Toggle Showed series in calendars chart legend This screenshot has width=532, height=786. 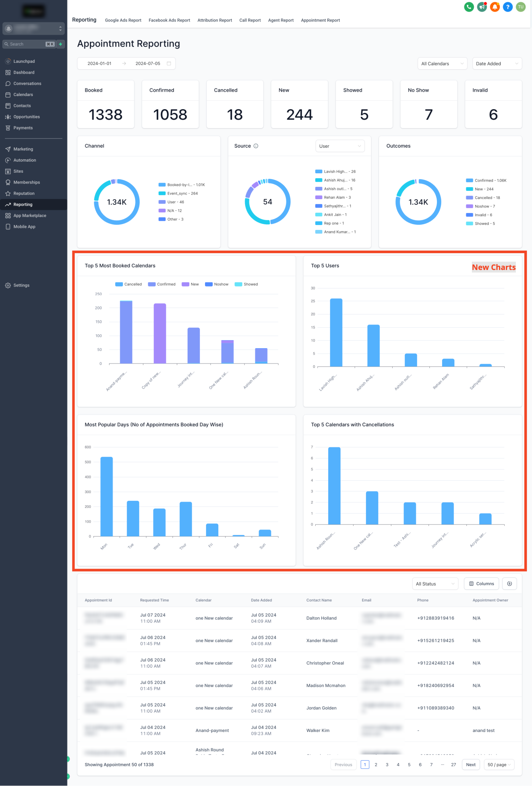246,285
